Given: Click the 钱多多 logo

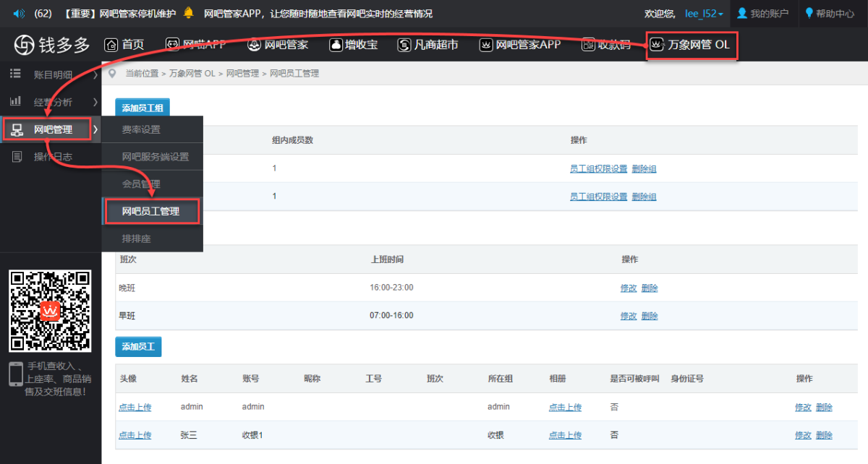Looking at the screenshot, I should [x=52, y=45].
